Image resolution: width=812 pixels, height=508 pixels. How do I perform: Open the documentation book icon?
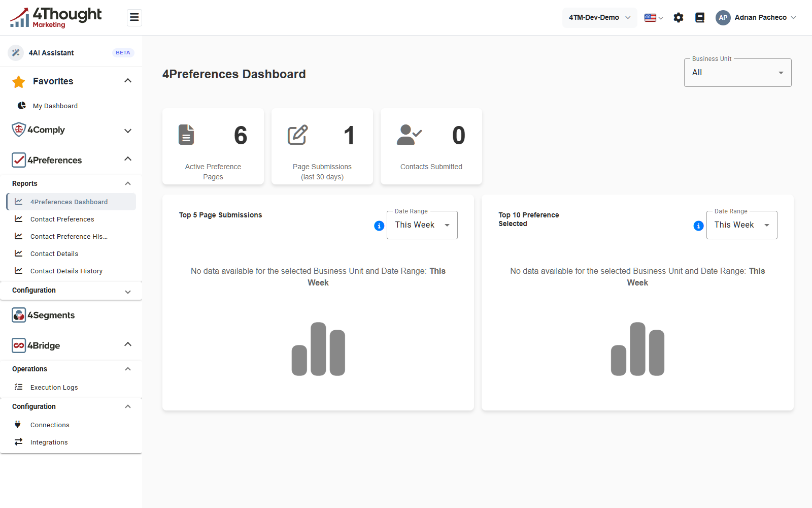[x=700, y=17]
